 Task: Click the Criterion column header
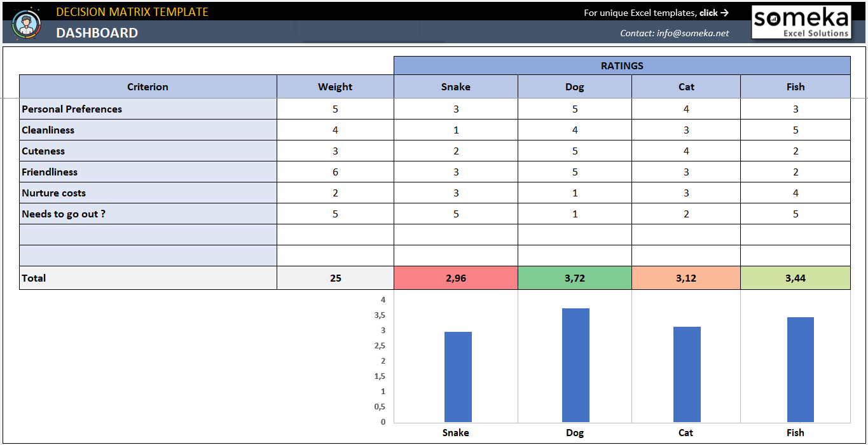(x=148, y=86)
